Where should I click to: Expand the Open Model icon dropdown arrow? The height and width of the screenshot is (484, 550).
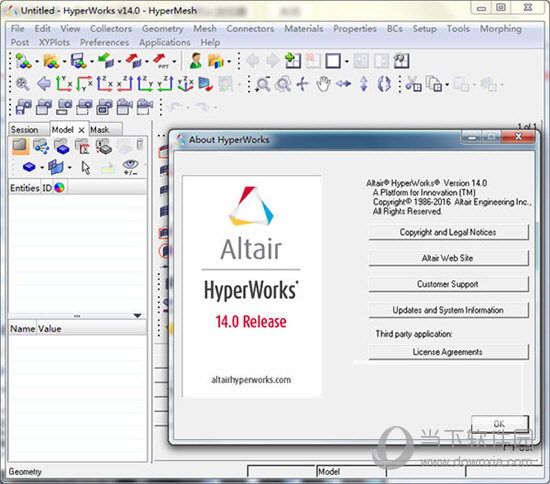[x=64, y=62]
